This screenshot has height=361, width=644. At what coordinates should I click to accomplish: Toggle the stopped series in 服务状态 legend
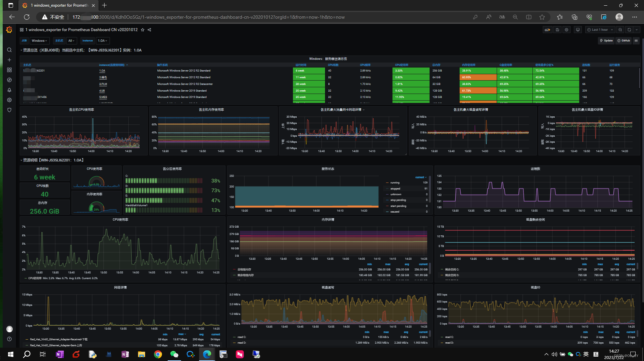394,189
